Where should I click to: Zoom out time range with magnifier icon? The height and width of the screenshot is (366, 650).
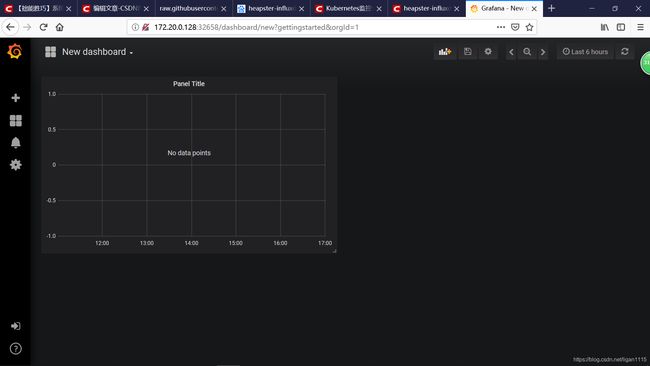click(x=527, y=52)
